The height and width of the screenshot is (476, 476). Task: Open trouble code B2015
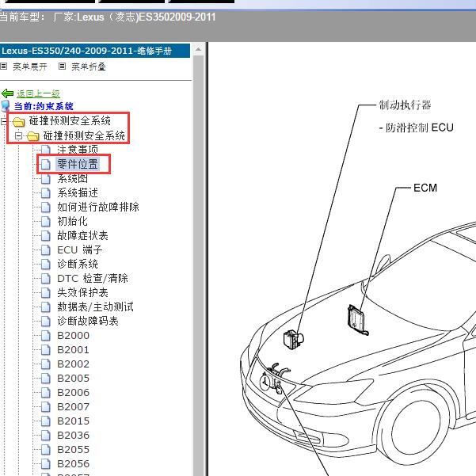(x=73, y=421)
